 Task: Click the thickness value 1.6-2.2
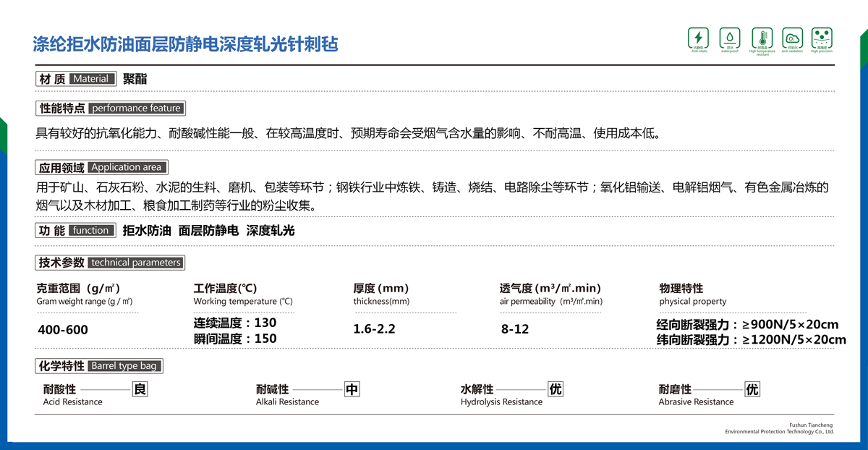coord(374,329)
